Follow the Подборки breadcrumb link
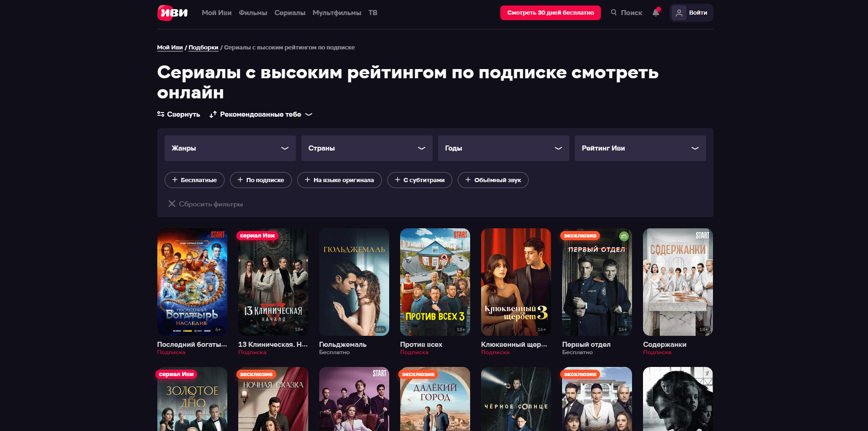 click(x=204, y=48)
